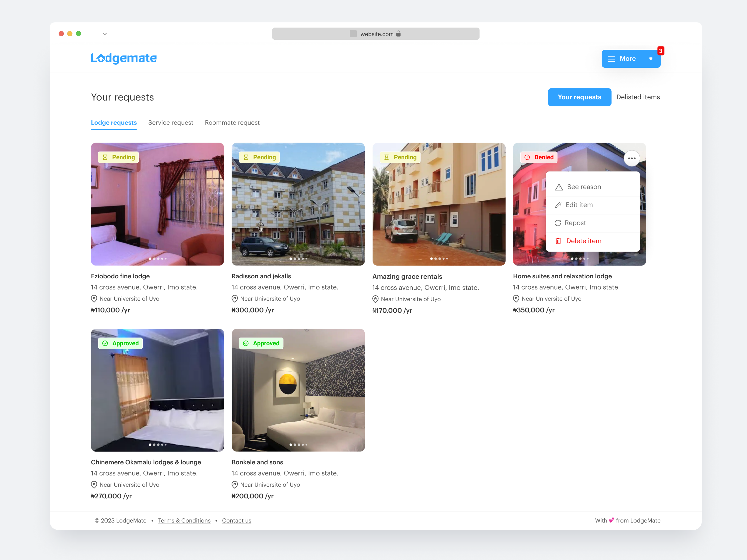Click the hourglass icon on Radisson's Pending badge
This screenshot has width=747, height=560.
click(246, 157)
